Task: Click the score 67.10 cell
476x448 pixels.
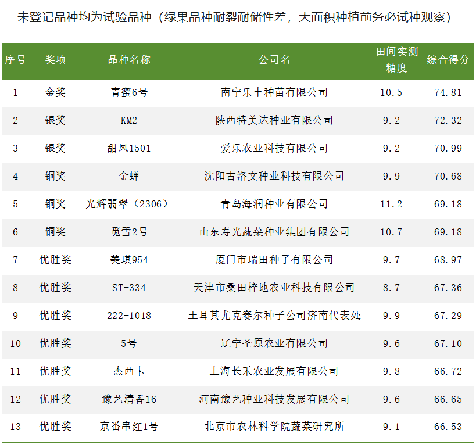Action: point(448,343)
